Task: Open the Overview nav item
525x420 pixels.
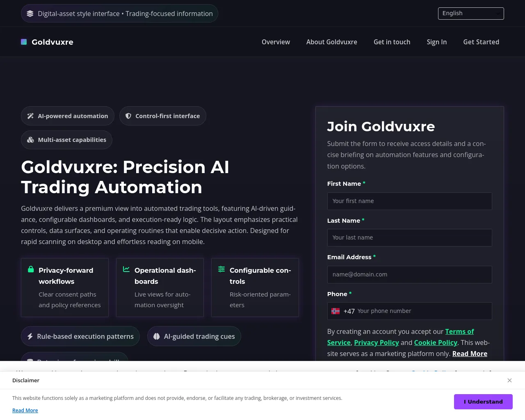Action: pyautogui.click(x=276, y=42)
